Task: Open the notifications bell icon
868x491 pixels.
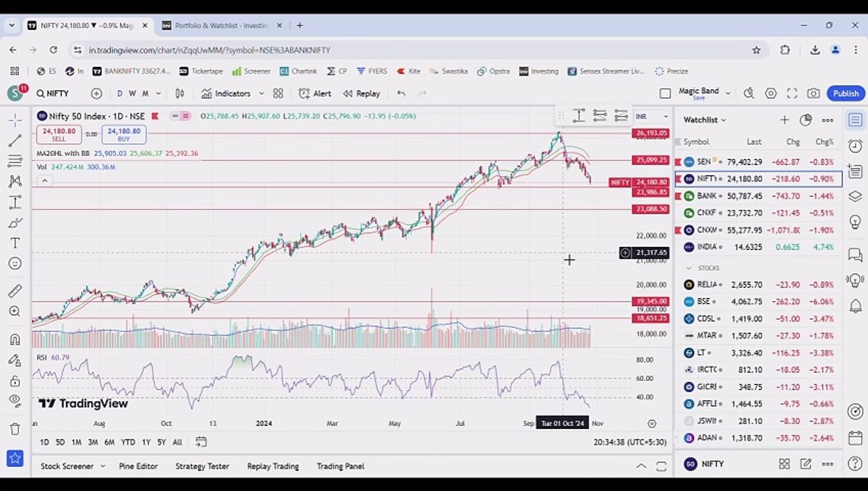Action: (855, 306)
